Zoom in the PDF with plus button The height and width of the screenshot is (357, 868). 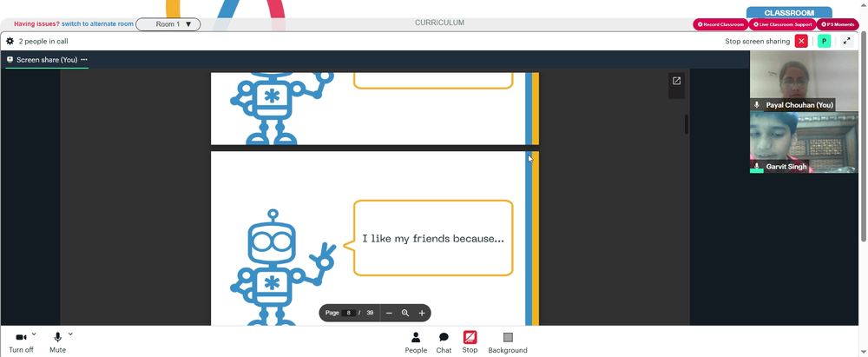tap(422, 314)
